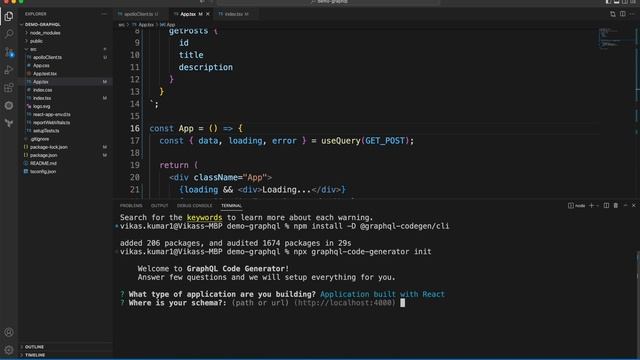
Task: Close the App.tsx editor tab
Action: 208,14
